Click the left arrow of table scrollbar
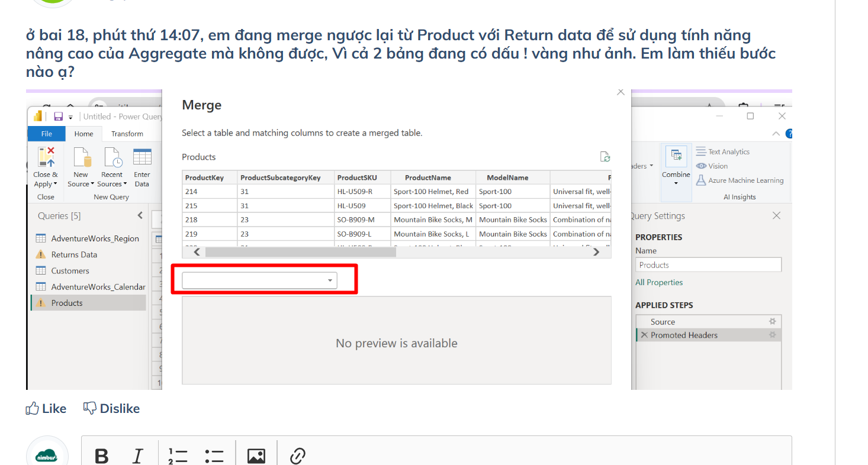868x465 pixels. point(197,252)
